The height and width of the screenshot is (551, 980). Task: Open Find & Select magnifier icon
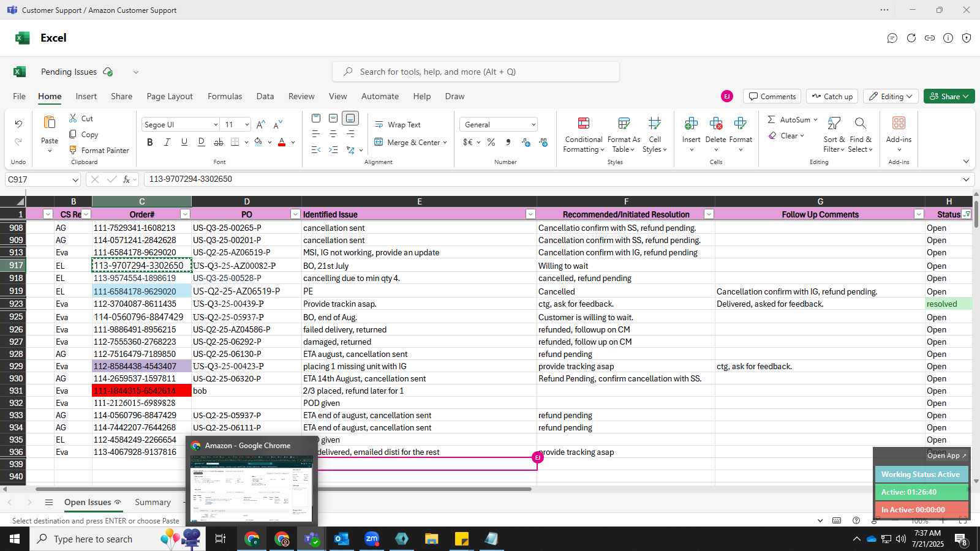[x=860, y=124]
